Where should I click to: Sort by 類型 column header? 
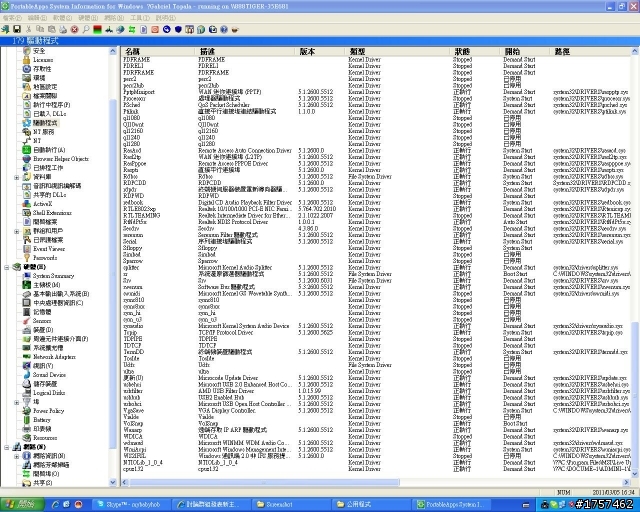[398, 51]
